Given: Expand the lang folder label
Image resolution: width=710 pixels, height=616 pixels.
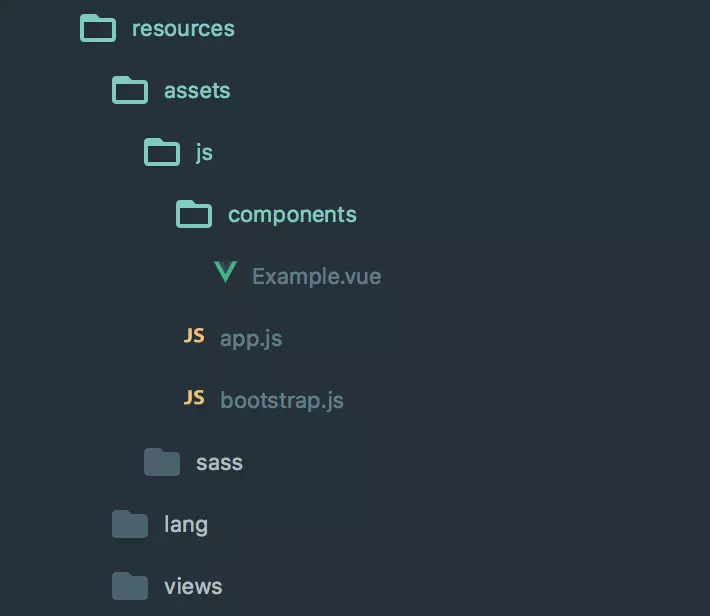Looking at the screenshot, I should coord(186,524).
